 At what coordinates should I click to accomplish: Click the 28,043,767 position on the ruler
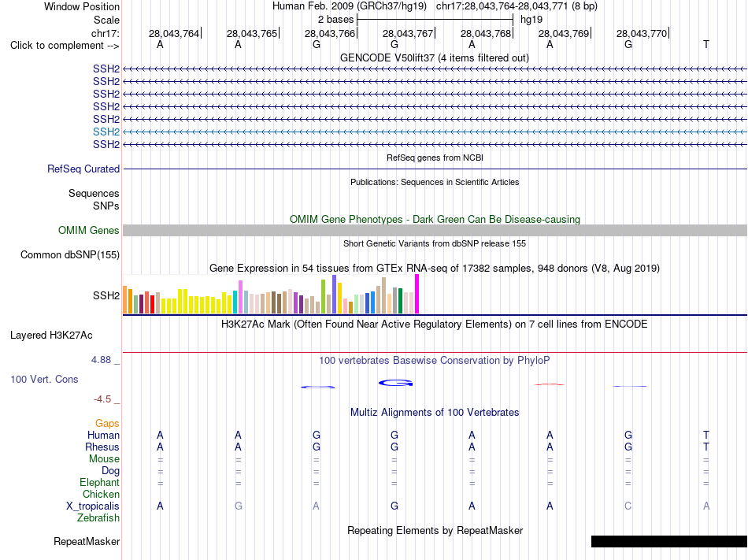(407, 33)
